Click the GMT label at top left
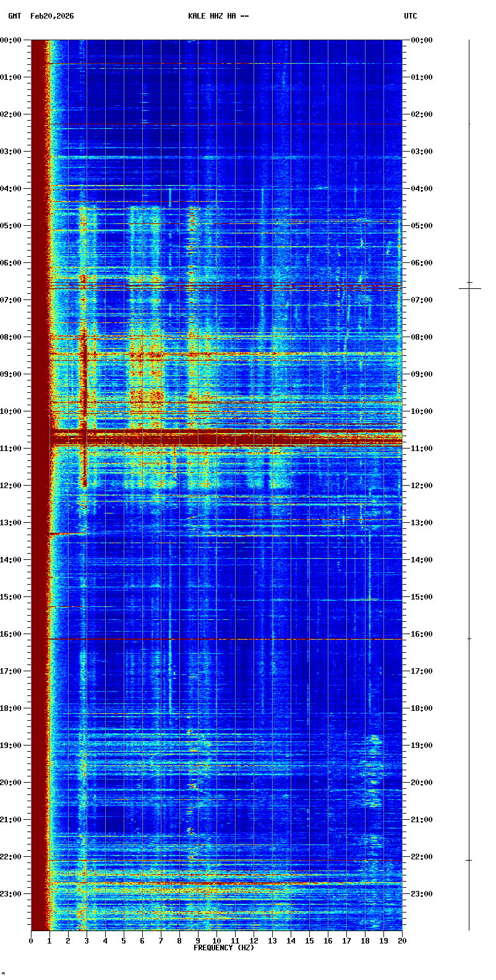The width and height of the screenshot is (496, 980). click(x=14, y=16)
